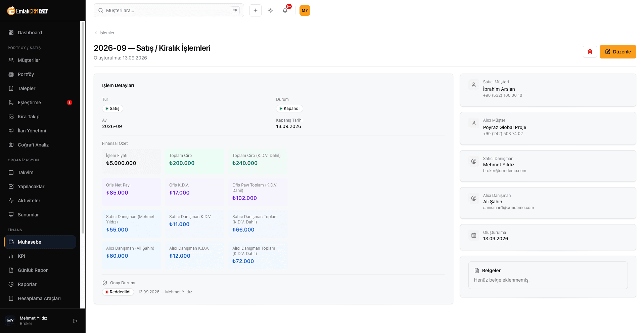Open the MY user avatar menu
The width and height of the screenshot is (644, 333).
(x=305, y=10)
